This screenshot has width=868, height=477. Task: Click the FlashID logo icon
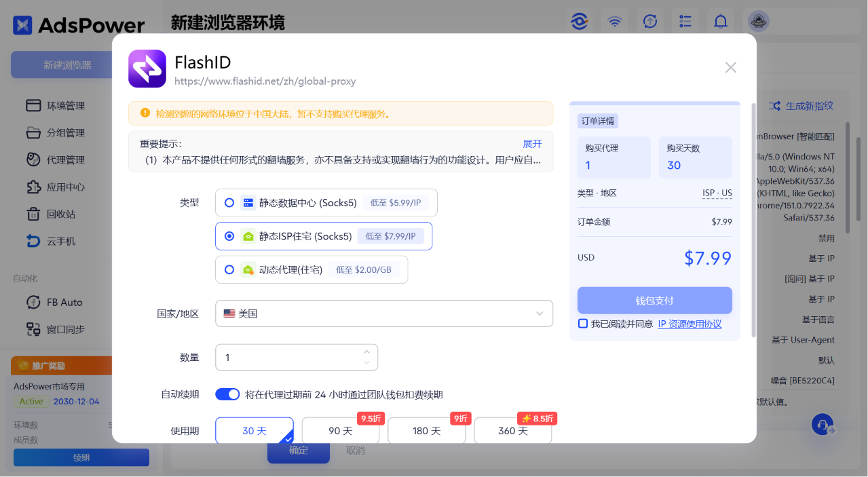point(147,69)
